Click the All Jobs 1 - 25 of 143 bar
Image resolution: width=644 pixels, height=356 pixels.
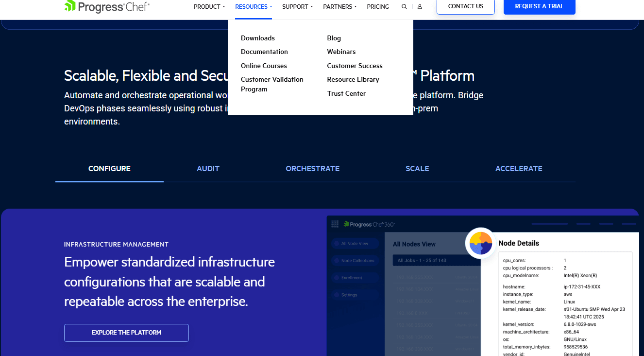point(436,261)
